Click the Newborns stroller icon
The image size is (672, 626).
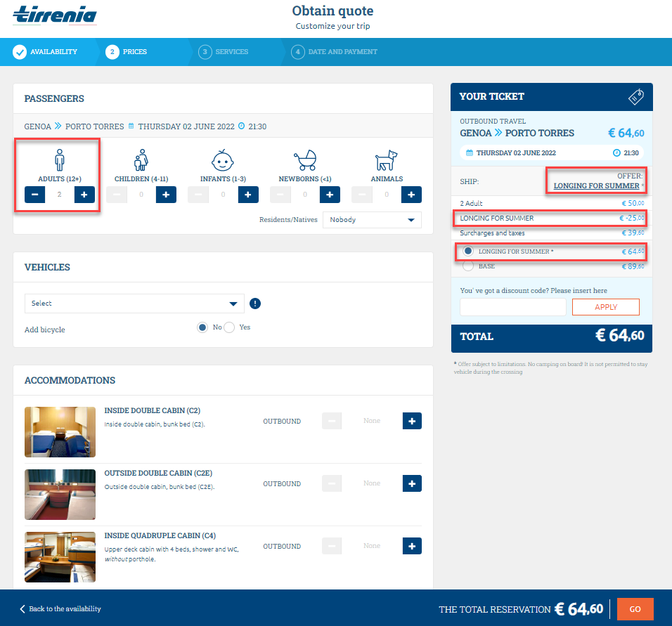click(304, 160)
